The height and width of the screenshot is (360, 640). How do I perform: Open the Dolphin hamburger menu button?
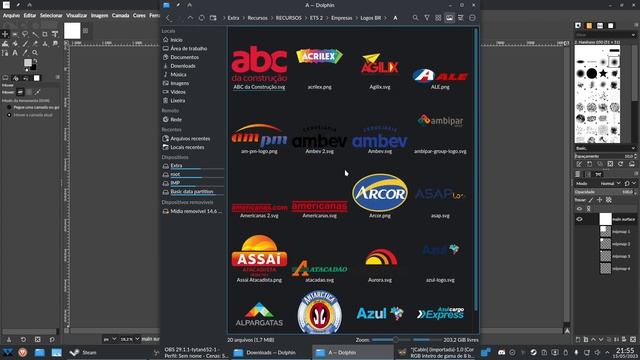[x=472, y=18]
